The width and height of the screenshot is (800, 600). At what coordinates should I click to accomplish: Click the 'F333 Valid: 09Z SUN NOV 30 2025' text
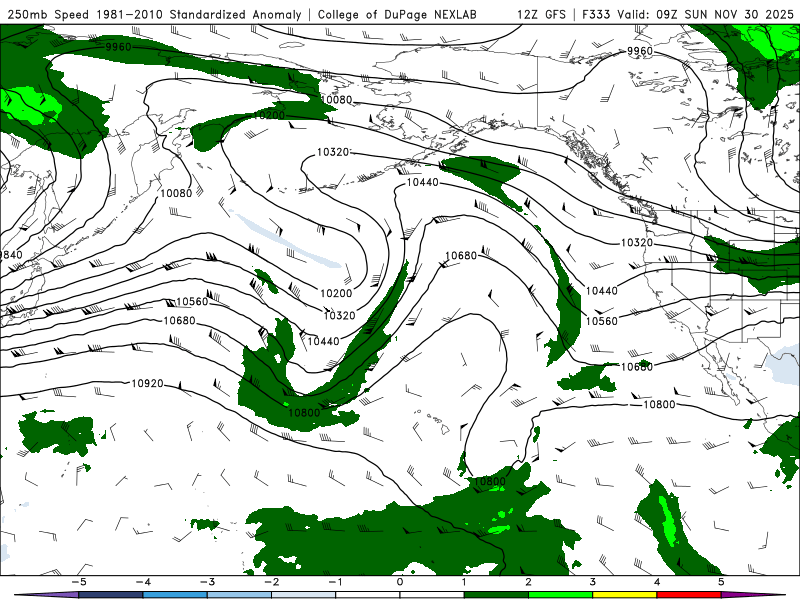tap(688, 15)
